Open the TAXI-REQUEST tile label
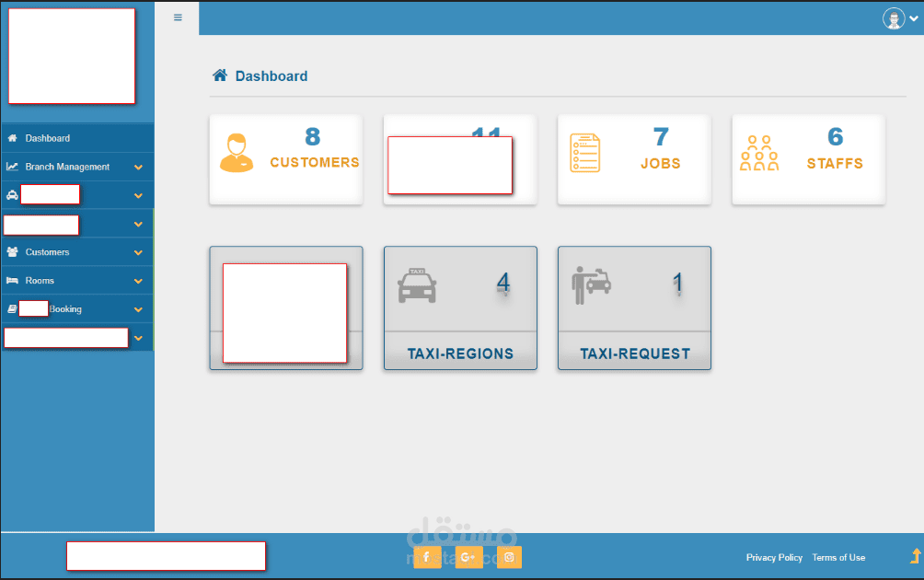The width and height of the screenshot is (924, 580). point(635,354)
